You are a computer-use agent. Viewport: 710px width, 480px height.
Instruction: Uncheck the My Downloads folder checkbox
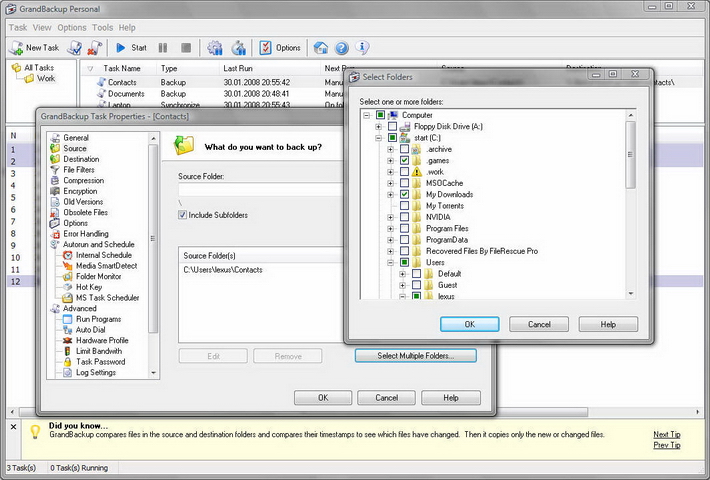(404, 194)
